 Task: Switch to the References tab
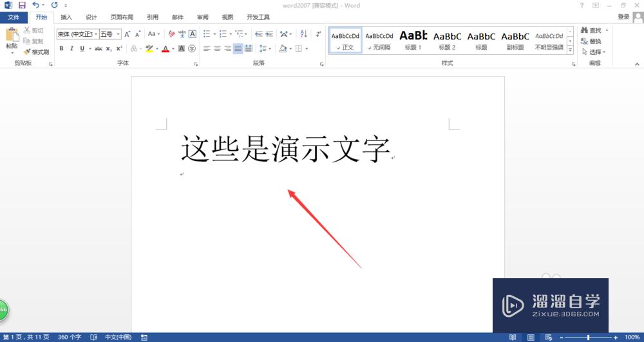[x=153, y=17]
